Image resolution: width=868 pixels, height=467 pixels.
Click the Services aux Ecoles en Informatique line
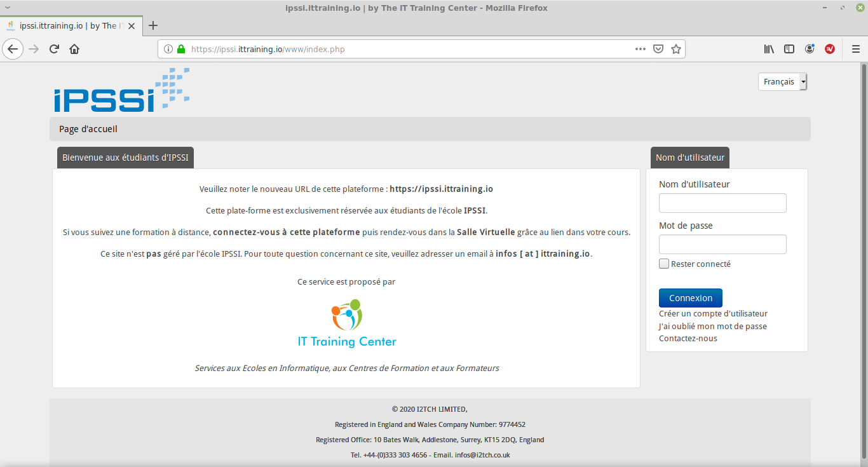pos(347,369)
